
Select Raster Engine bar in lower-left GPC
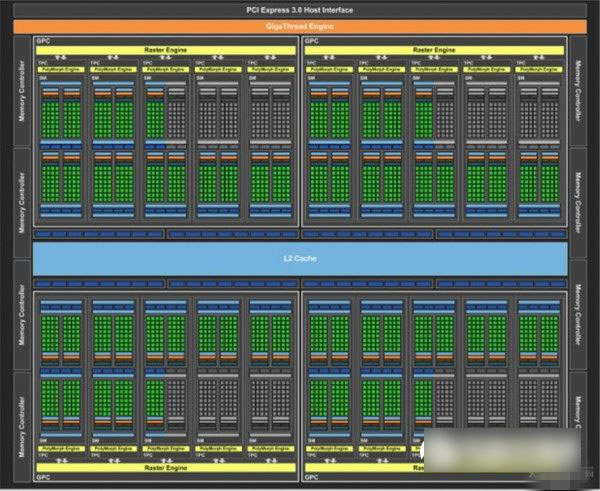[166, 468]
